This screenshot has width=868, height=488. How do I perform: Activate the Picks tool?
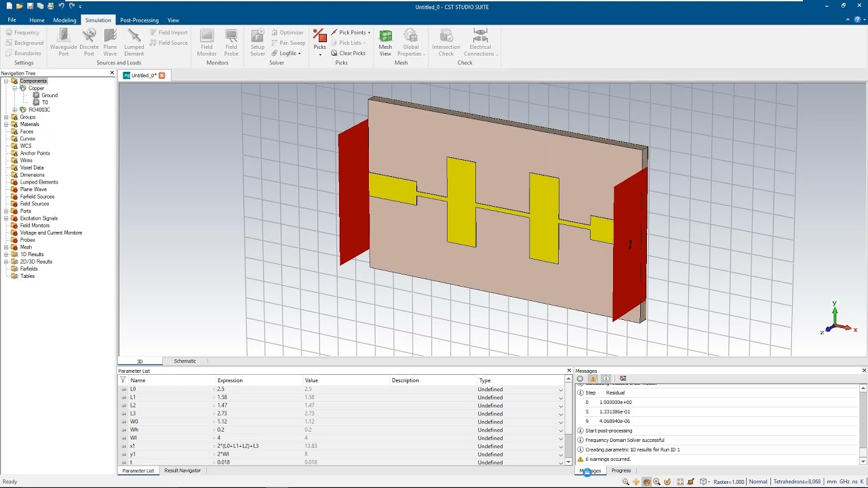pos(320,42)
